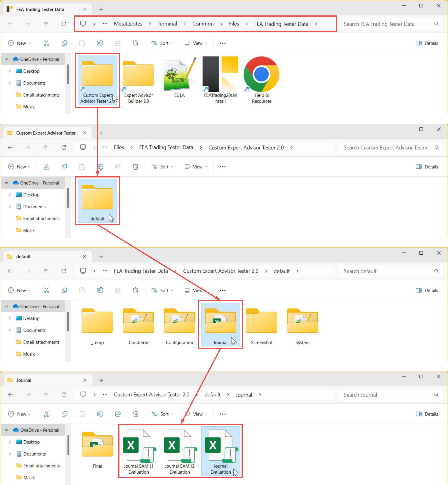Click Copy icon in FEA Trading Tester Data window

(64, 43)
